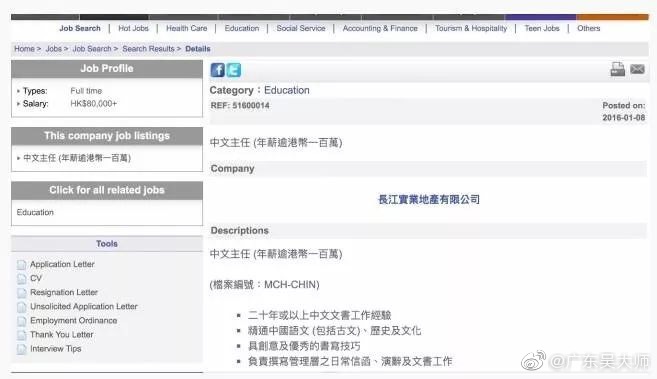The image size is (657, 379).
Task: Open Resignation Letter tool link
Action: click(64, 292)
